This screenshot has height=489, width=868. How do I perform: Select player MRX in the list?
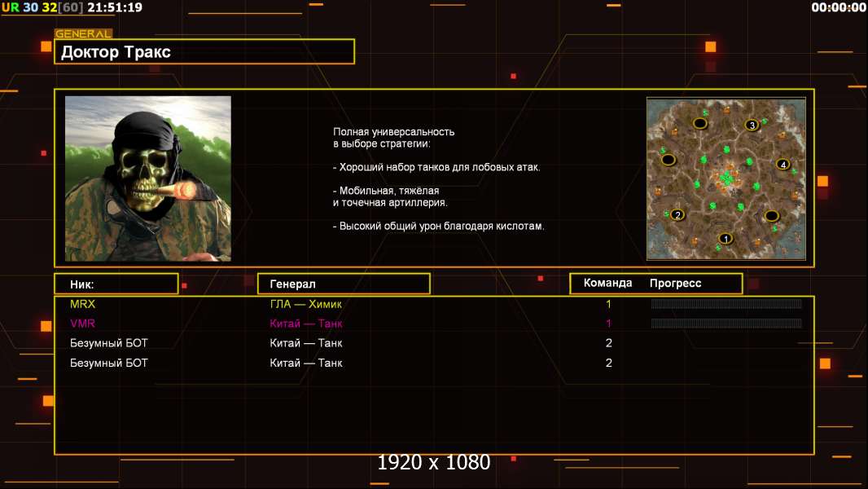(82, 304)
